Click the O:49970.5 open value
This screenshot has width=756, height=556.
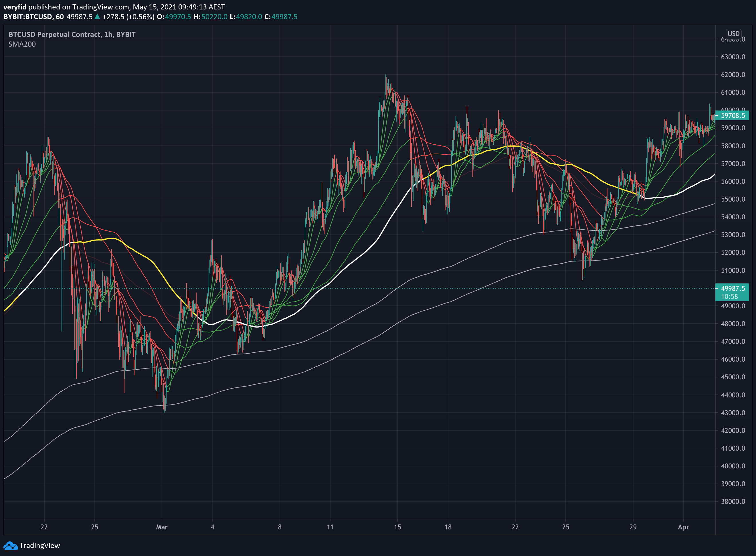tap(174, 17)
